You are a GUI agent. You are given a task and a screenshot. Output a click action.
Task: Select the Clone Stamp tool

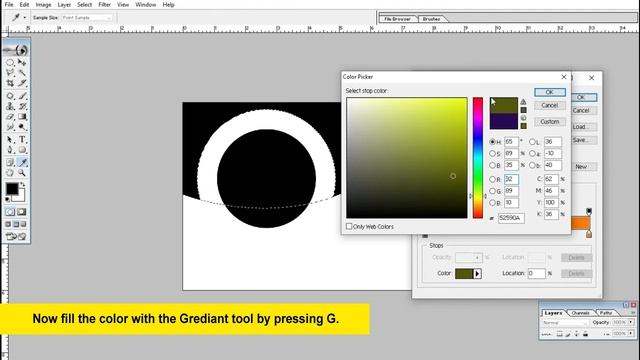[10, 106]
